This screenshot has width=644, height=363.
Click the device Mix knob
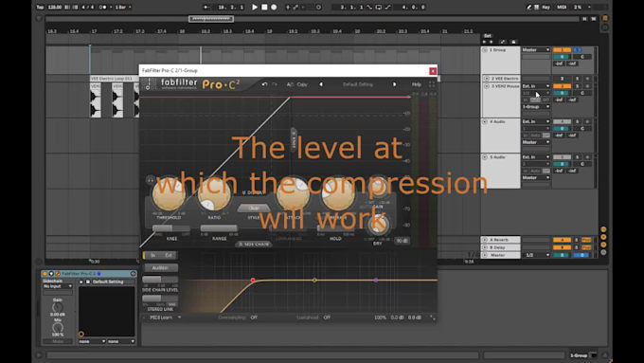point(58,328)
